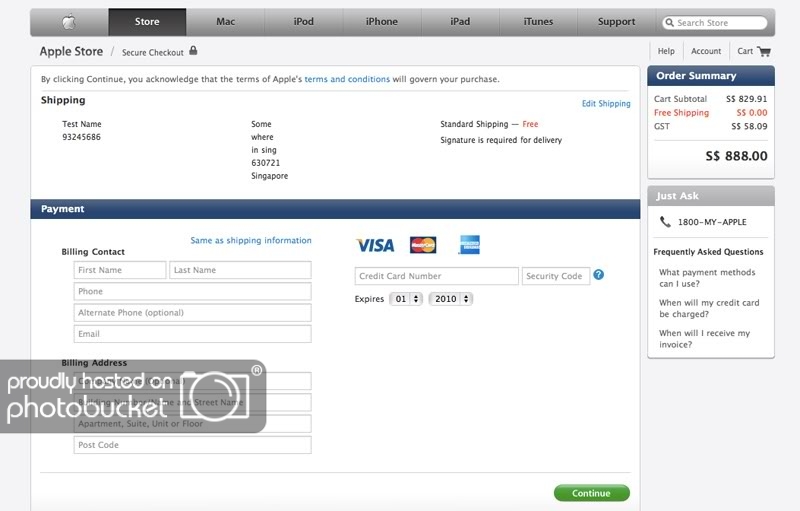Click the Cart Subtotal S$ 829.91 amount
This screenshot has width=800, height=511.
click(747, 99)
